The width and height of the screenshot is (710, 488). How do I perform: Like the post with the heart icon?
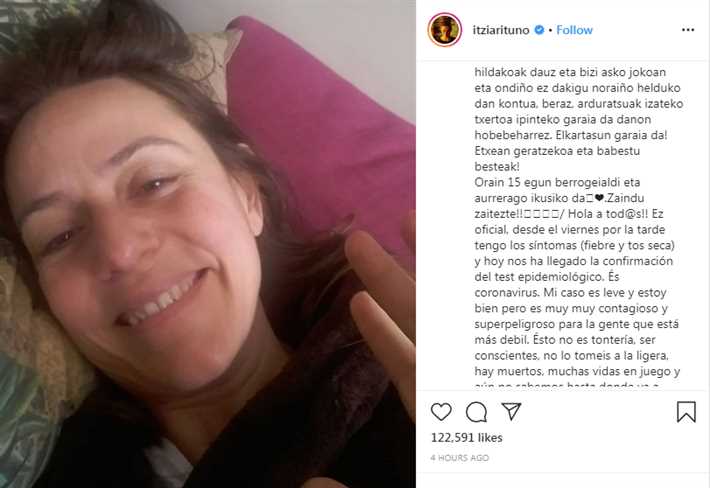click(441, 411)
